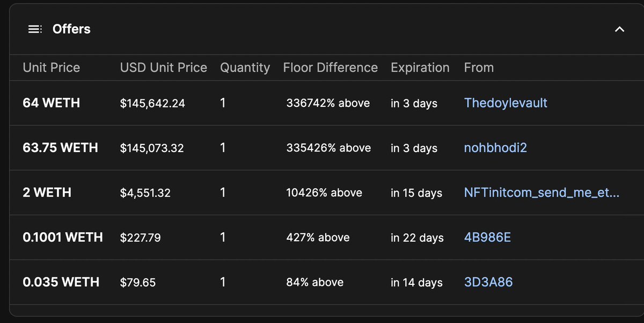Viewport: 644px width, 323px height.
Task: Click 427% above floor difference
Action: coord(318,238)
